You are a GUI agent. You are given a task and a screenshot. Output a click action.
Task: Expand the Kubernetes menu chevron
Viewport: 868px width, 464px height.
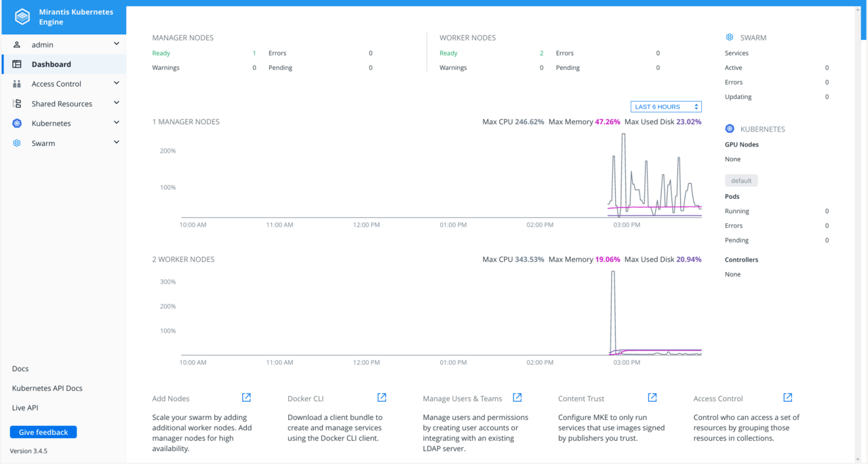[117, 123]
